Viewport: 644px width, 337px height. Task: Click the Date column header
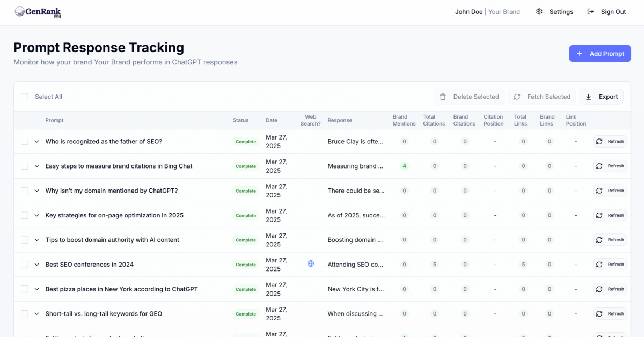[272, 120]
